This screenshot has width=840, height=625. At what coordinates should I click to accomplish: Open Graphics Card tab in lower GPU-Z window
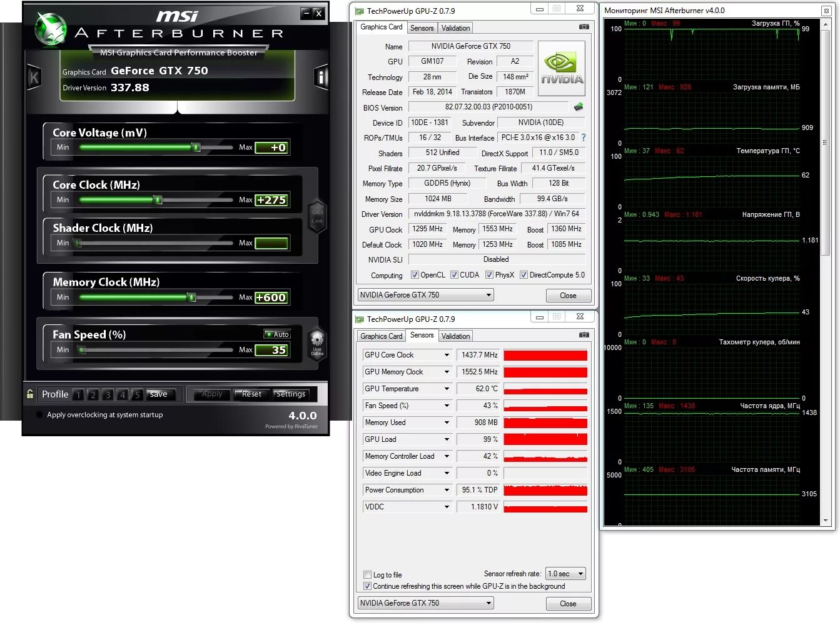[x=382, y=336]
